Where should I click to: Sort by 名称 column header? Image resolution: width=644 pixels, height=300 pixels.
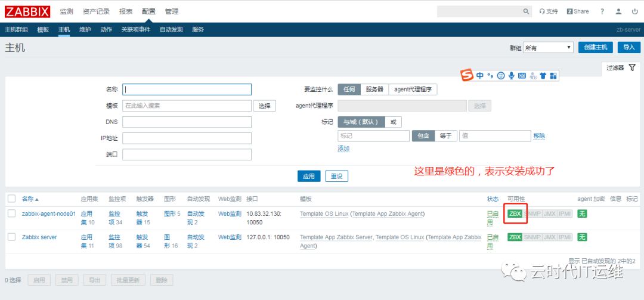[x=30, y=199]
